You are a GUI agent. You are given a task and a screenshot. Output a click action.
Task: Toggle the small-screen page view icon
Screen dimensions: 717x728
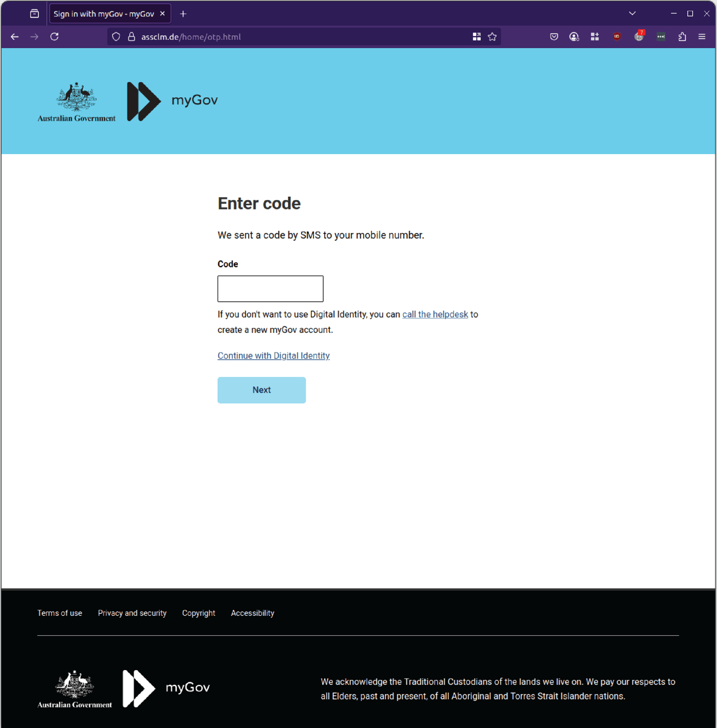click(476, 36)
